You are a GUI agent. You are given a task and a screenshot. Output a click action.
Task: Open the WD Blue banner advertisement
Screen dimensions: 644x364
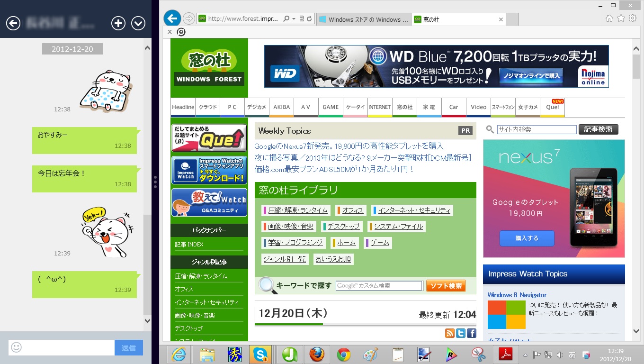(x=437, y=66)
